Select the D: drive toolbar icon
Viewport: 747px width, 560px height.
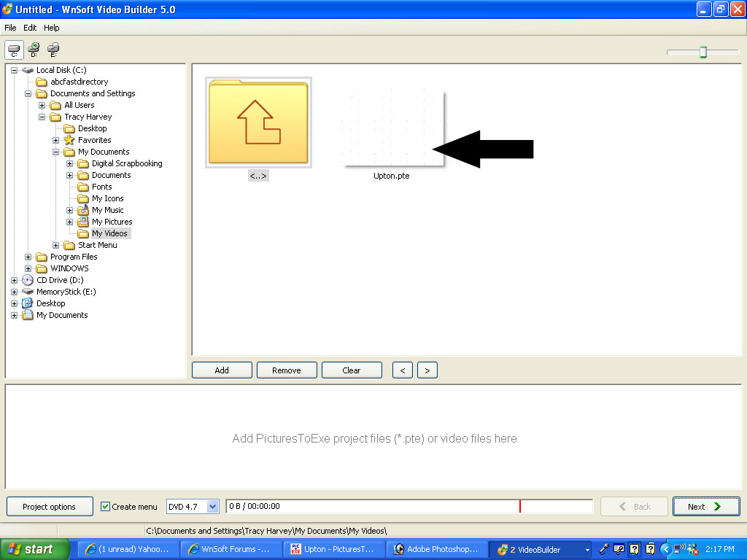[x=34, y=50]
